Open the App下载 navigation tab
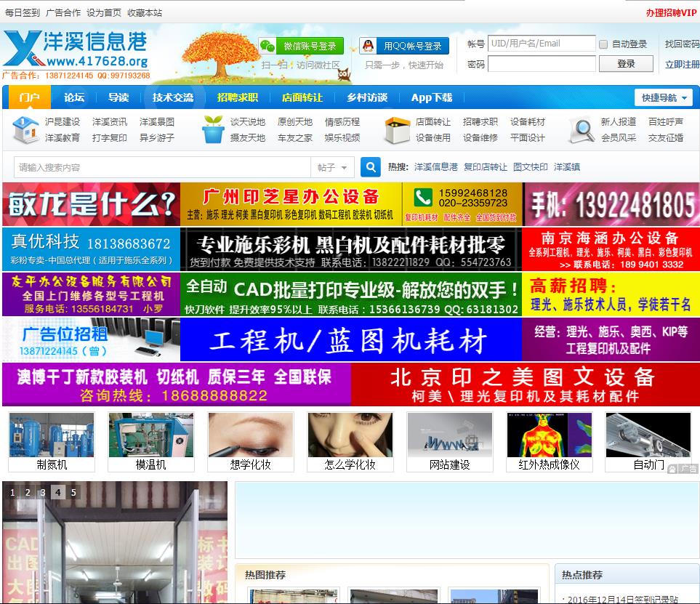 (x=432, y=97)
